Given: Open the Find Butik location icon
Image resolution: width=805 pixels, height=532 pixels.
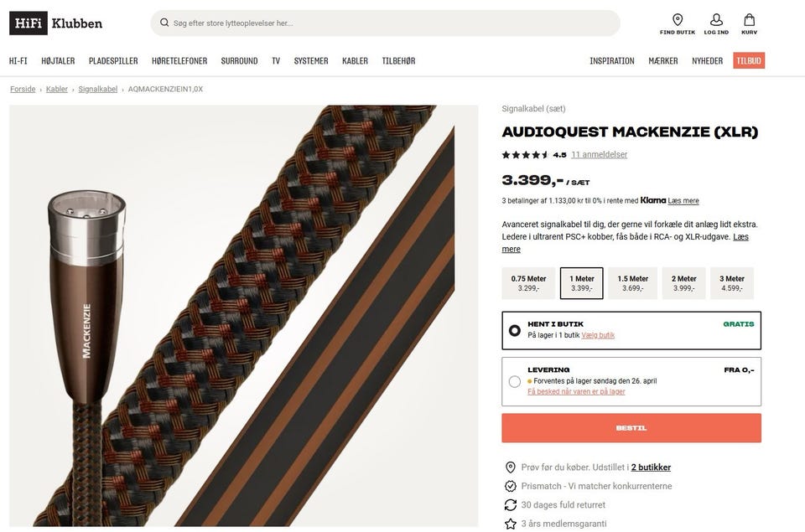Looking at the screenshot, I should [678, 20].
